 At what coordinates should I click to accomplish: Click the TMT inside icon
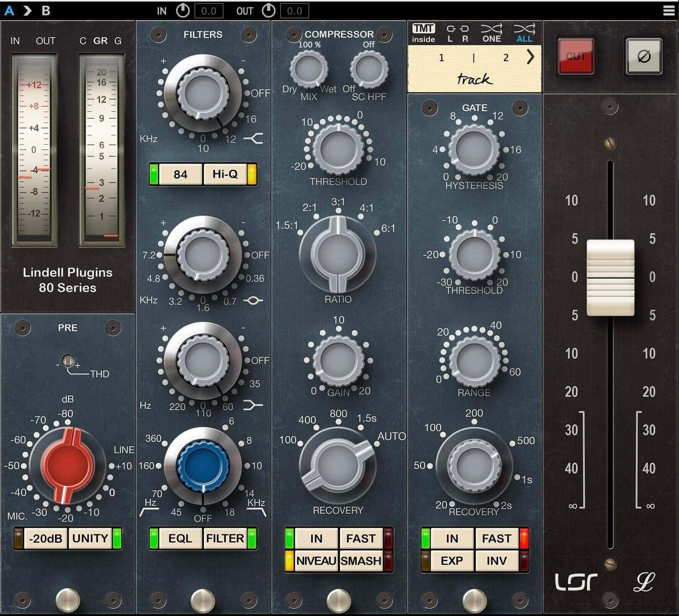423,33
